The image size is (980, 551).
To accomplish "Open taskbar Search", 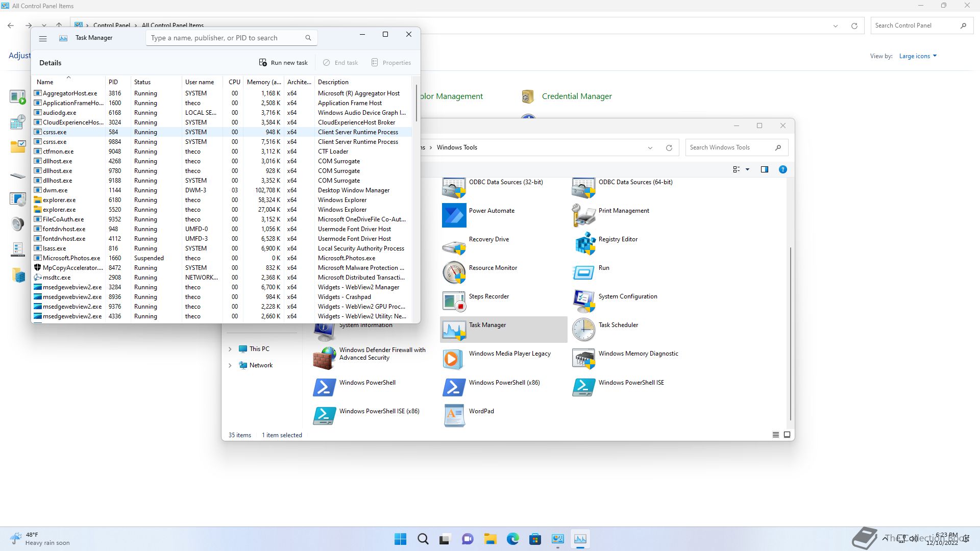I will [423, 539].
